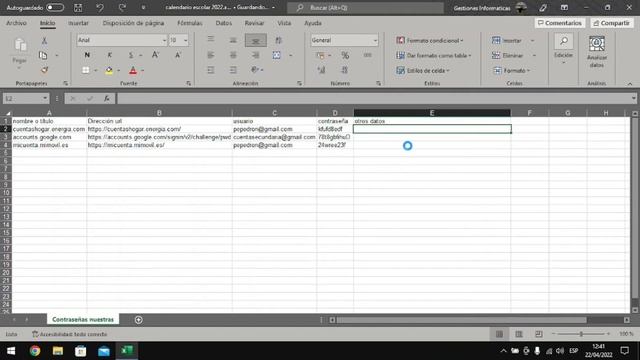This screenshot has height=360, width=640.
Task: Toggle the Autoguardado switch
Action: click(55, 7)
